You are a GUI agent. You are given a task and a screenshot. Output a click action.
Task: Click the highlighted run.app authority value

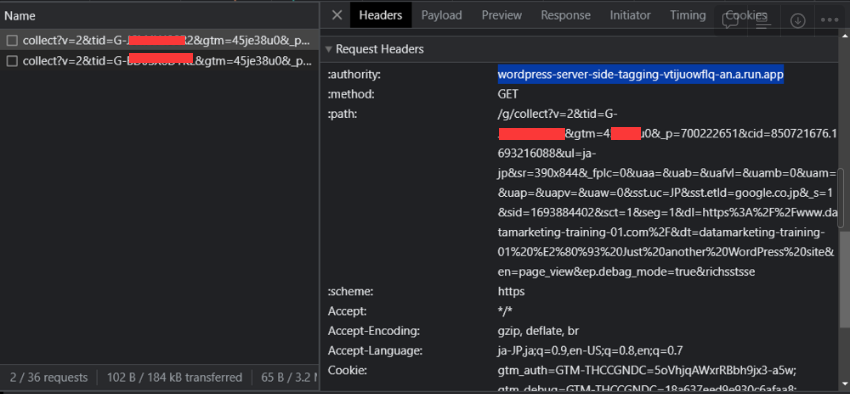tap(641, 74)
